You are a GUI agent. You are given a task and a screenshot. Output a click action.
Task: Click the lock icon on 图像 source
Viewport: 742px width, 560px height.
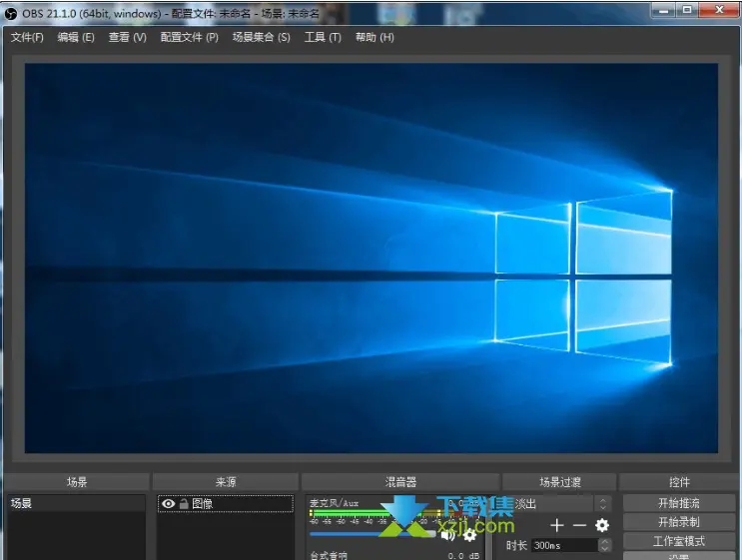[183, 504]
